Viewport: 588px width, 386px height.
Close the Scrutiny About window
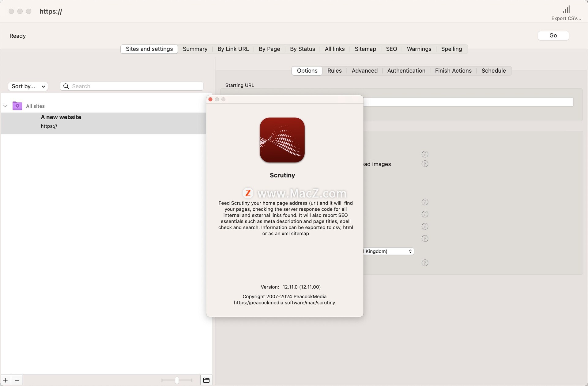click(x=210, y=99)
